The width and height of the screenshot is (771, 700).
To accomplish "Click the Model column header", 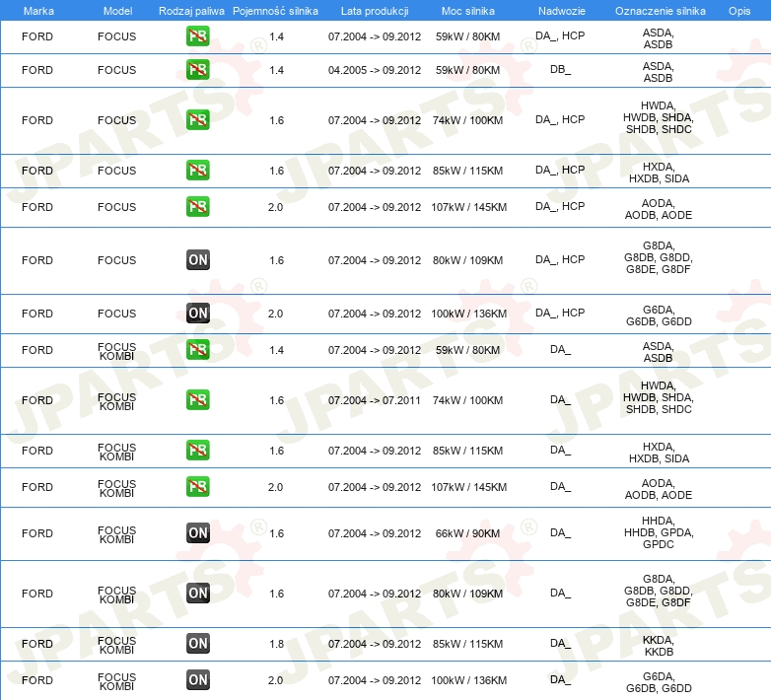I will (117, 11).
